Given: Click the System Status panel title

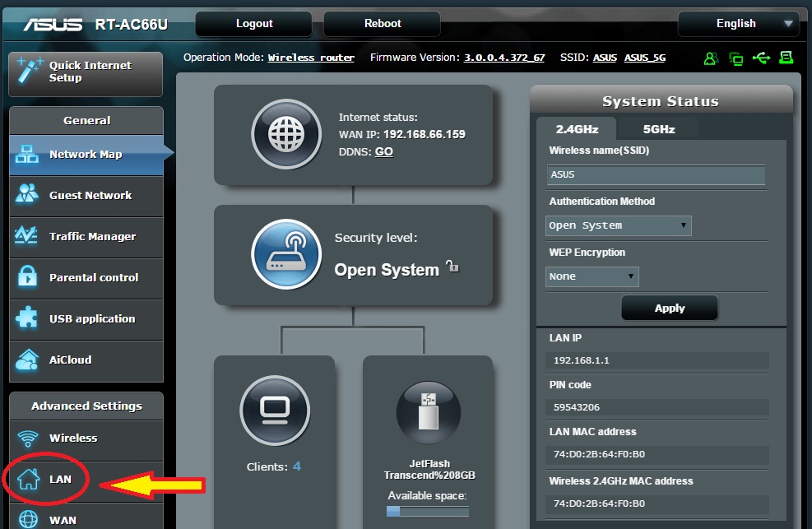Looking at the screenshot, I should (x=661, y=101).
